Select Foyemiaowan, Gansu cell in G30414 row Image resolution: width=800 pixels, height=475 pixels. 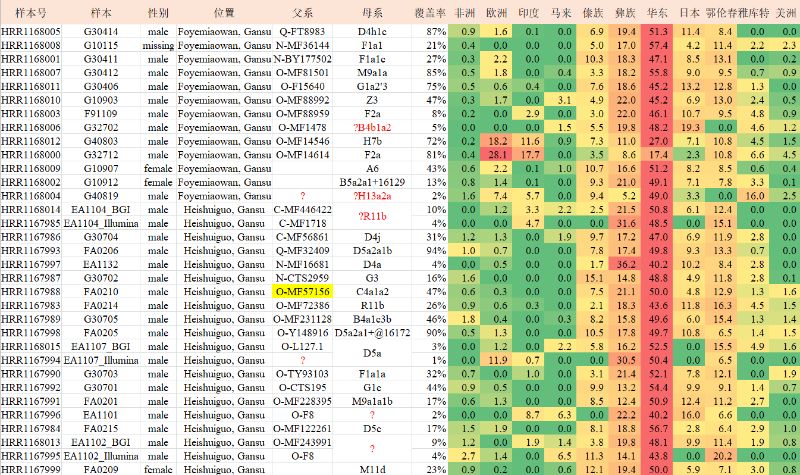pyautogui.click(x=224, y=32)
